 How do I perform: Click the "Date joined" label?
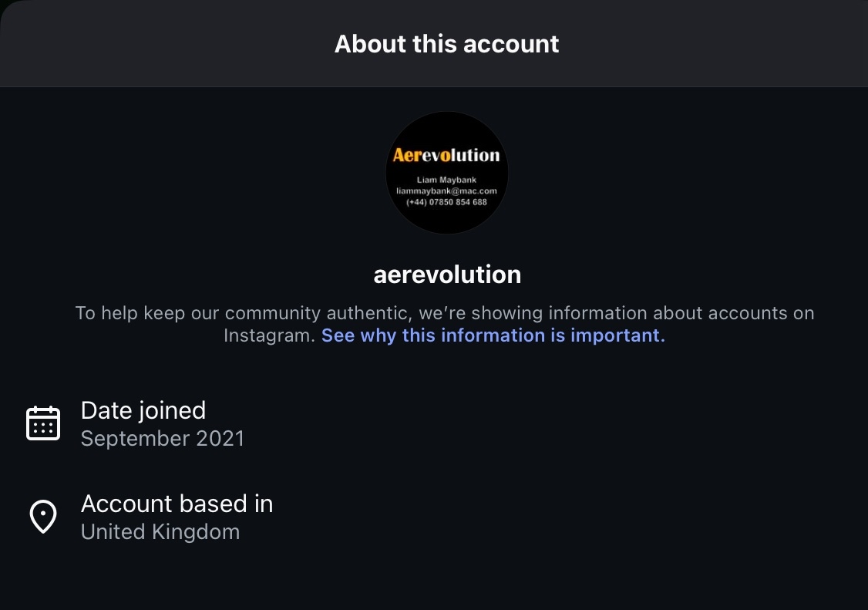click(143, 410)
